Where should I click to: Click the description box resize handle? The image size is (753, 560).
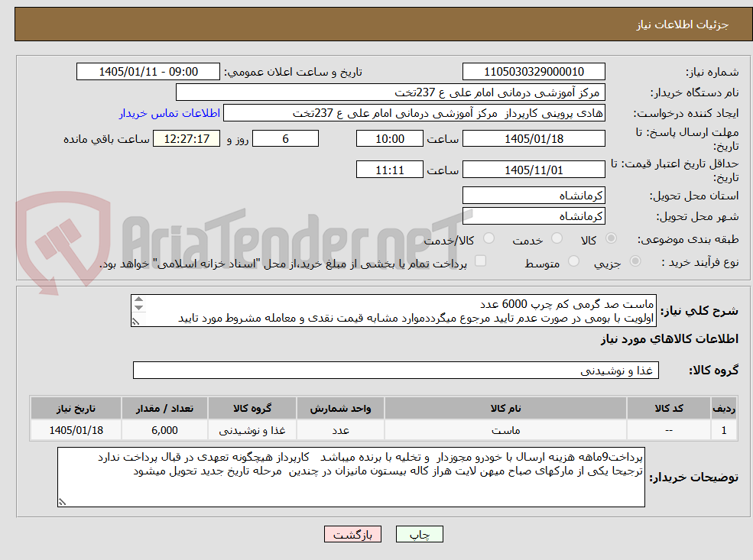coord(136,322)
